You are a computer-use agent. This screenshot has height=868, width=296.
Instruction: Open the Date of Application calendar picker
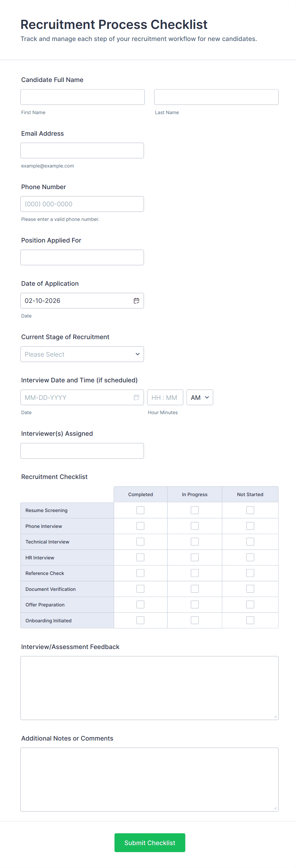point(136,301)
